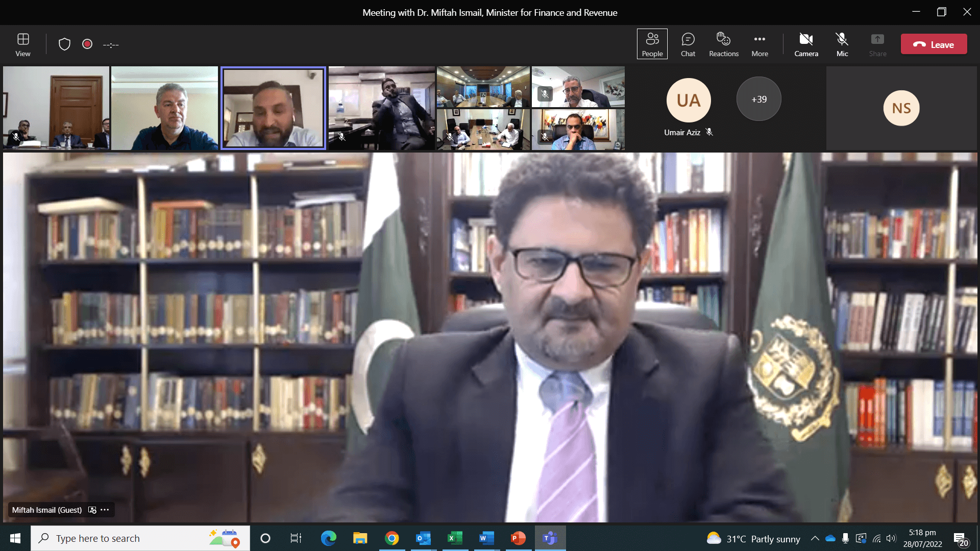980x551 pixels.
Task: Open options next to Miftah Ismail's name
Action: pos(105,510)
